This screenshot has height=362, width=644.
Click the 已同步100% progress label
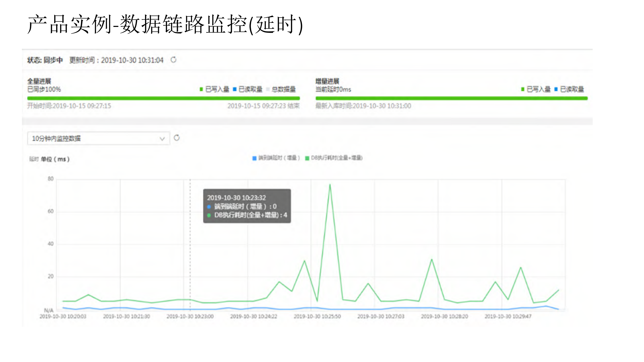coord(44,89)
